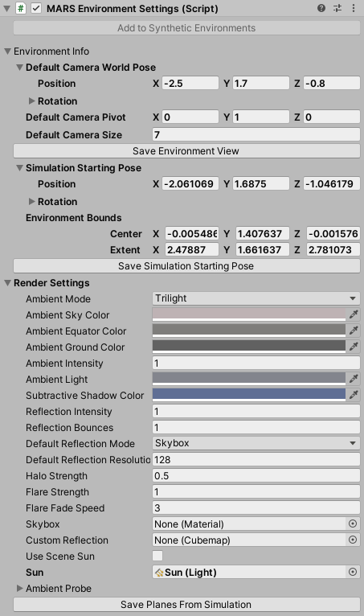
Task: Click Add to Synthetic Environments button
Action: point(186,28)
